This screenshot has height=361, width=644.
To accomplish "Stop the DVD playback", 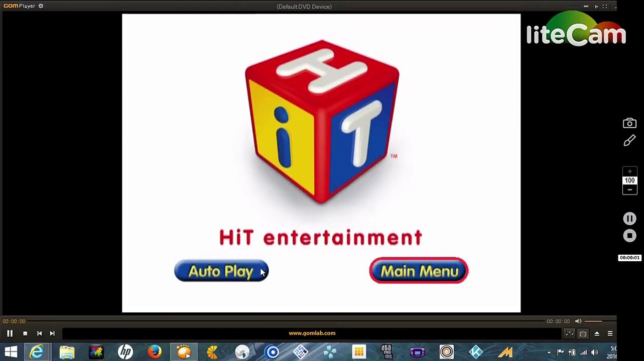I will click(x=25, y=333).
